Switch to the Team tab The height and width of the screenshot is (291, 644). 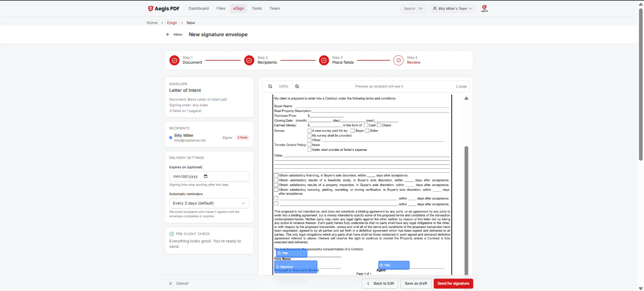pyautogui.click(x=275, y=8)
